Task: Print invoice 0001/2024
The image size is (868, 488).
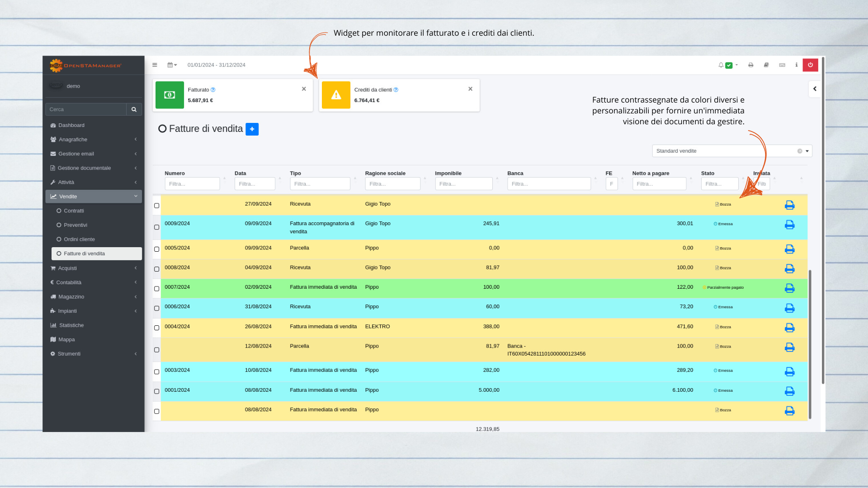Action: tap(789, 391)
